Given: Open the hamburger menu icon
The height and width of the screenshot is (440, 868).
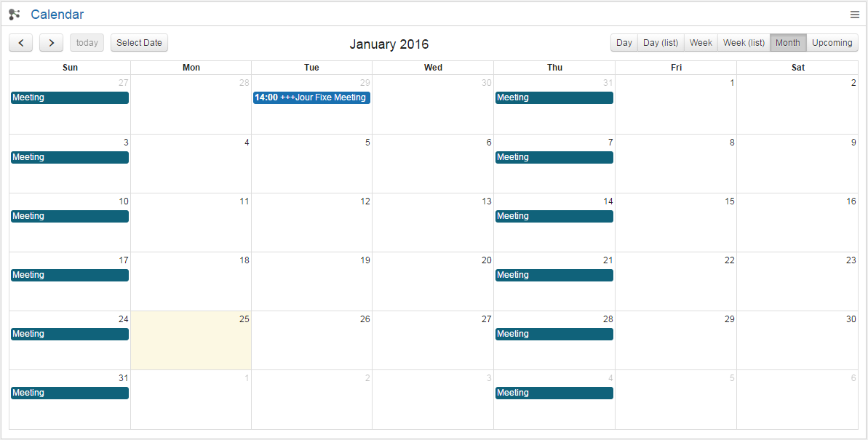Looking at the screenshot, I should [855, 15].
